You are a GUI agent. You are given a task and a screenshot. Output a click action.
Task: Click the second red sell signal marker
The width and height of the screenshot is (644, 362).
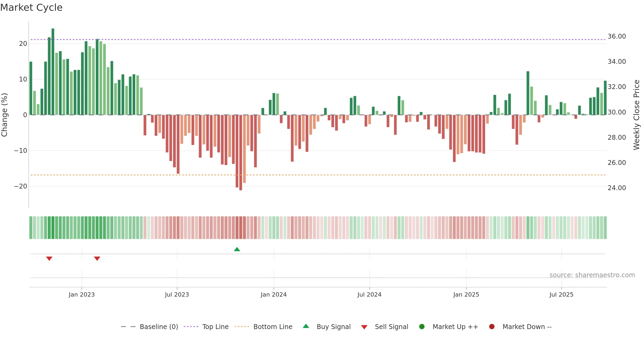click(x=97, y=258)
